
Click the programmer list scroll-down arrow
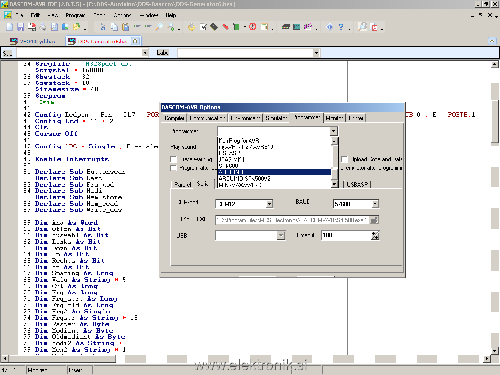click(334, 184)
